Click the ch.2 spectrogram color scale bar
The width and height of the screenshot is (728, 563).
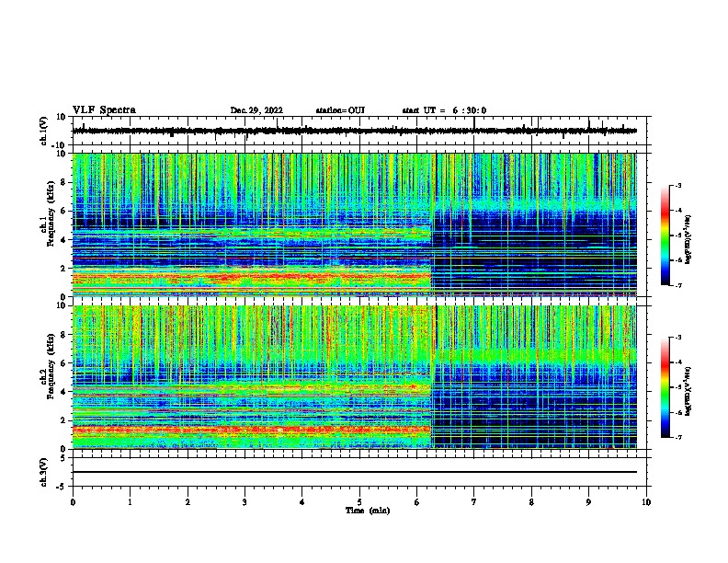click(665, 387)
